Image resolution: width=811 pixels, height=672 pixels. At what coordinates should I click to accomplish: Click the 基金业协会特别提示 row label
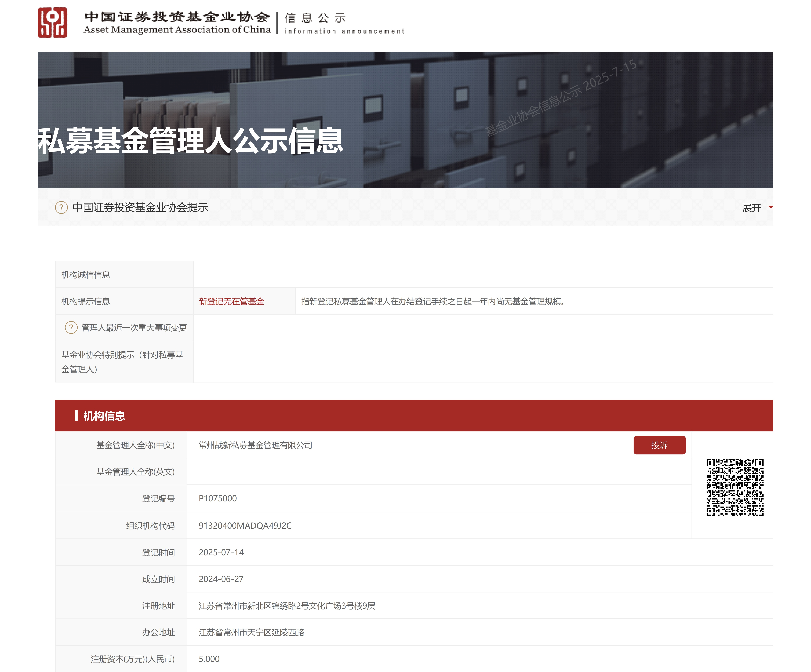pos(122,362)
